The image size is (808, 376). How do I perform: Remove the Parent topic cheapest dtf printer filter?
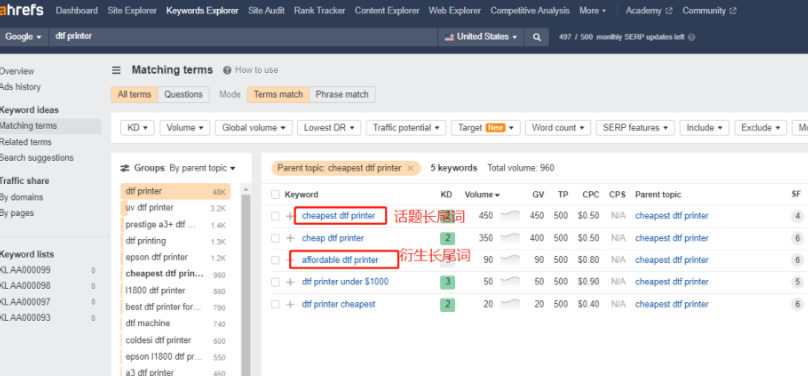click(410, 168)
